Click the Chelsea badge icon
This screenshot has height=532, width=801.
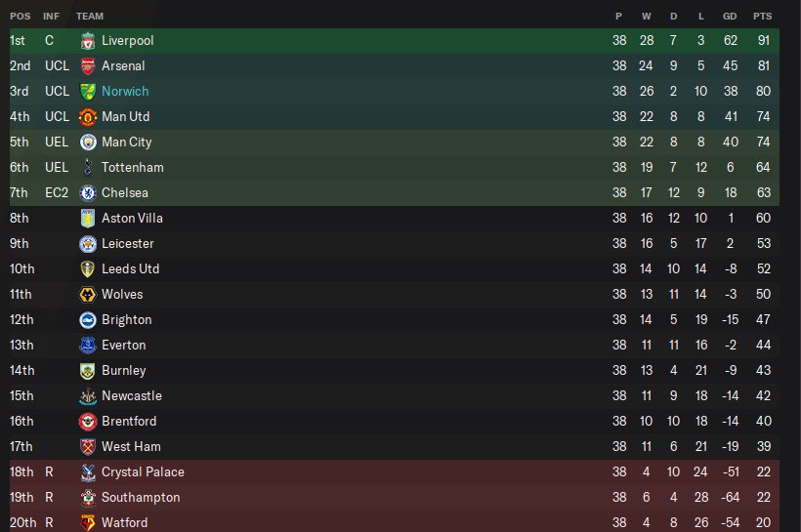tap(87, 193)
